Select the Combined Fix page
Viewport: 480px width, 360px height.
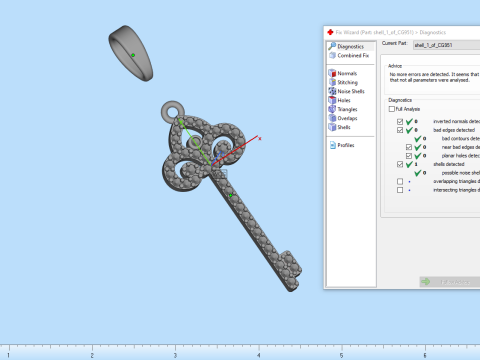[349, 55]
